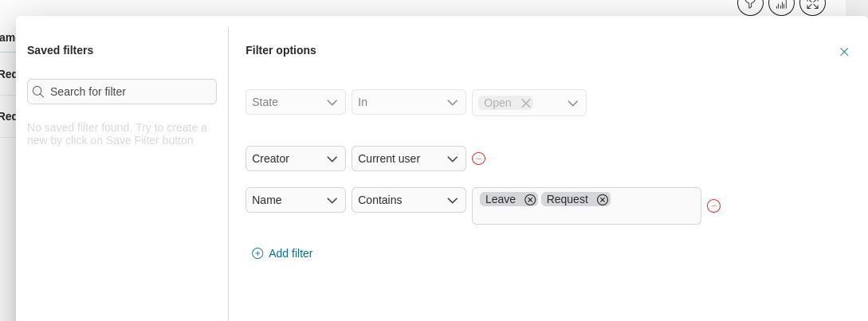
Task: Click the Saved filters heading
Action: click(x=61, y=50)
